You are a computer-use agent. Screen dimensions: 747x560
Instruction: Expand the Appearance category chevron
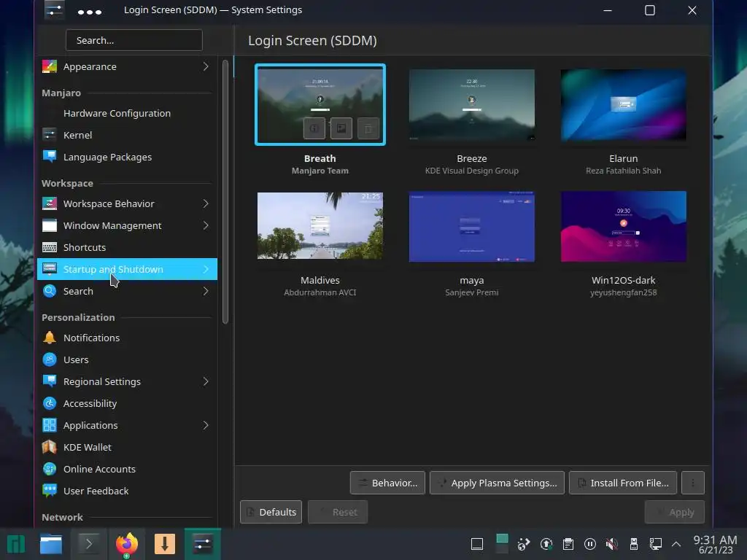coord(206,66)
